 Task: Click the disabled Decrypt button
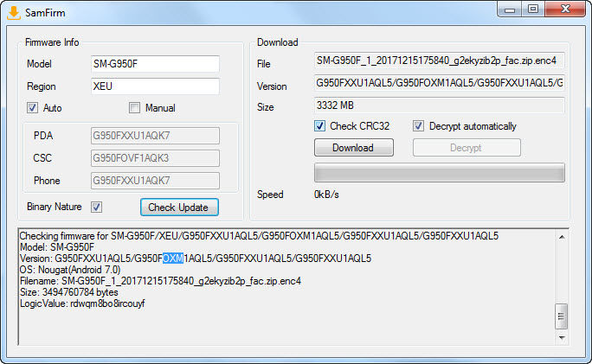coord(467,148)
